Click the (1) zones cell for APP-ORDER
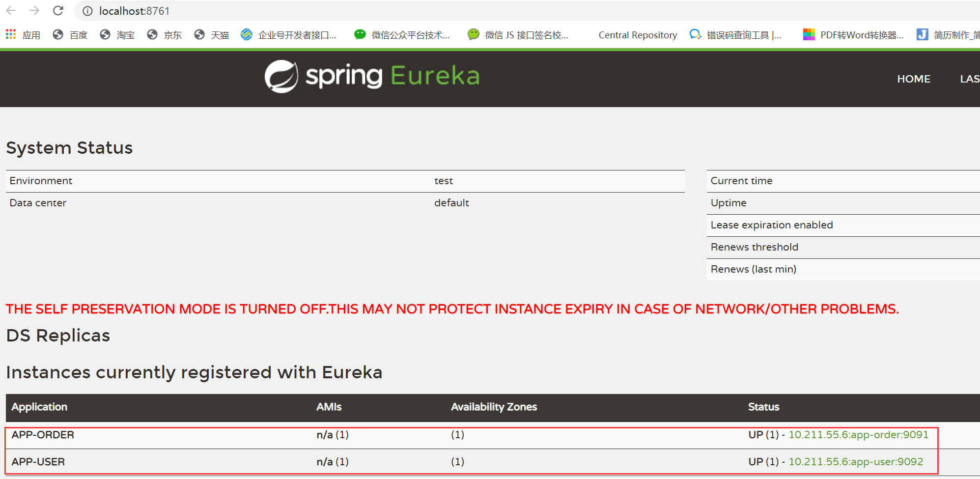This screenshot has height=479, width=980. [457, 435]
